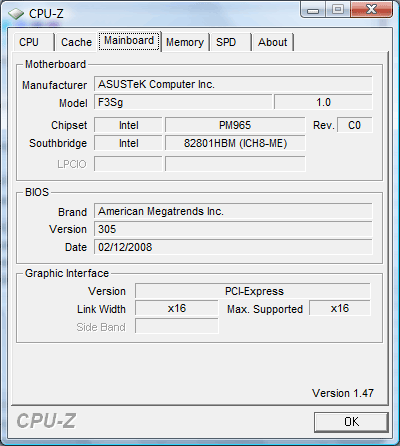This screenshot has width=400, height=446.
Task: Click the Mainboard tab
Action: pos(129,41)
